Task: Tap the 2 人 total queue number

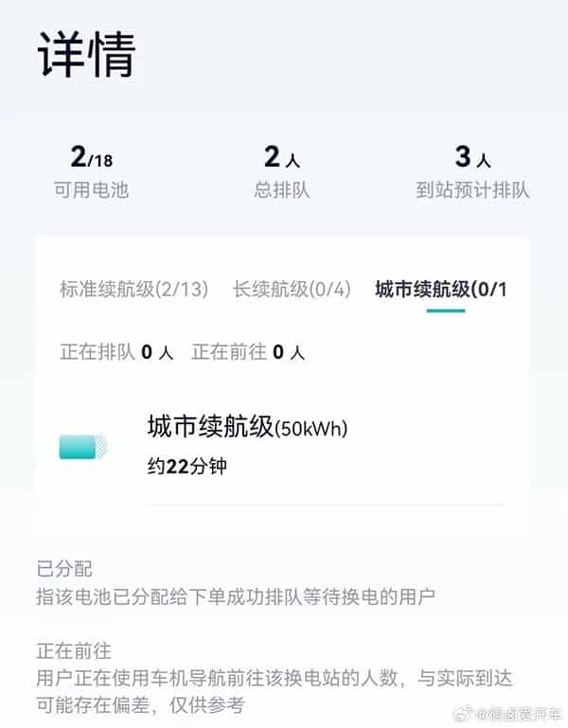Action: [284, 158]
